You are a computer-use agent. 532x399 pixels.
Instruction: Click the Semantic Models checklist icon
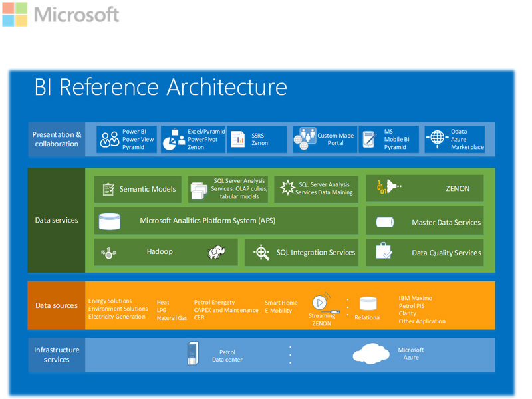pos(108,189)
